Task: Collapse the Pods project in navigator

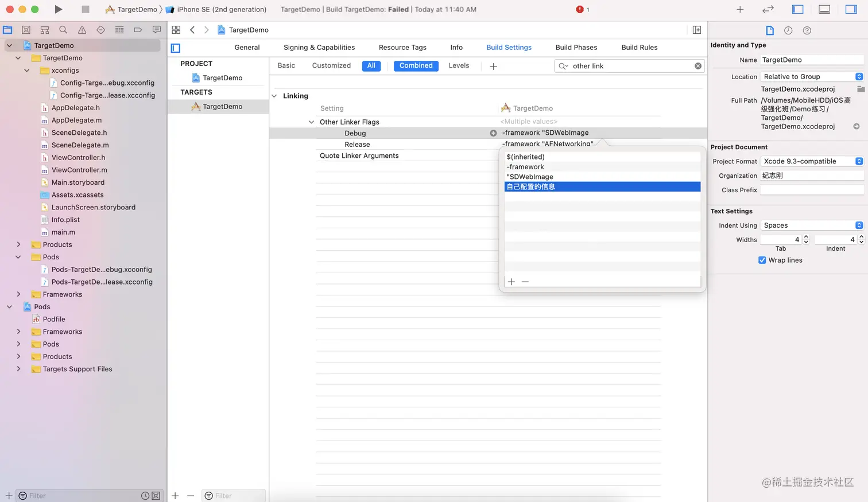Action: [x=9, y=307]
